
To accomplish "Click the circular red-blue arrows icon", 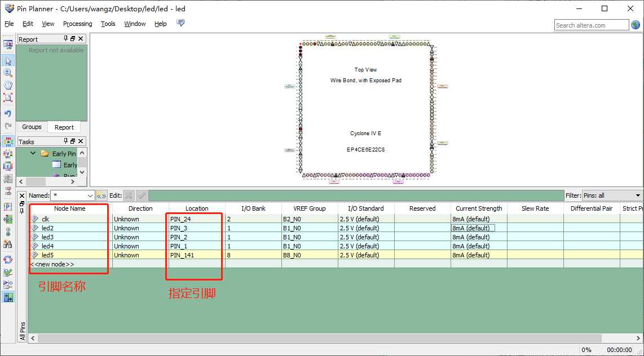I will point(8,260).
